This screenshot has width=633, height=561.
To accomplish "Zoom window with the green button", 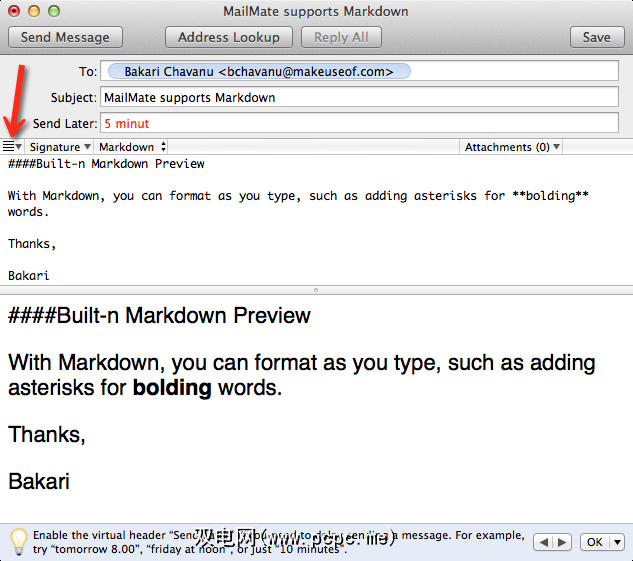I will coord(54,11).
